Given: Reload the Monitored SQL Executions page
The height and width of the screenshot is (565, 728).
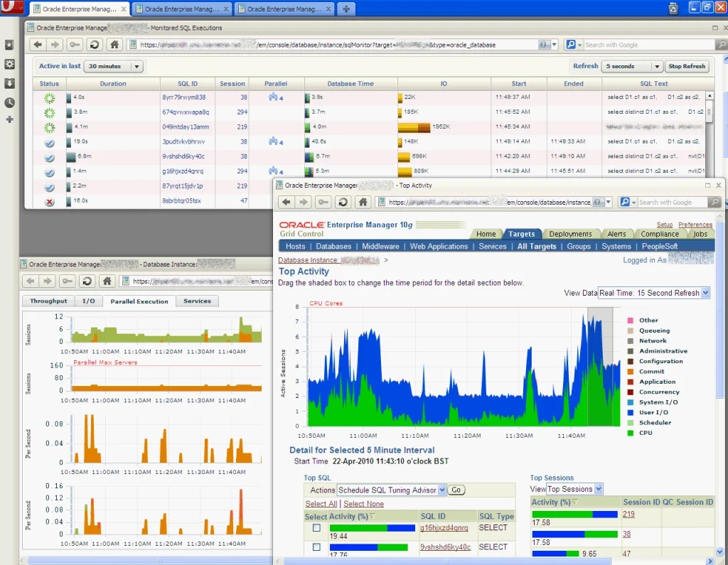Looking at the screenshot, I should point(94,44).
